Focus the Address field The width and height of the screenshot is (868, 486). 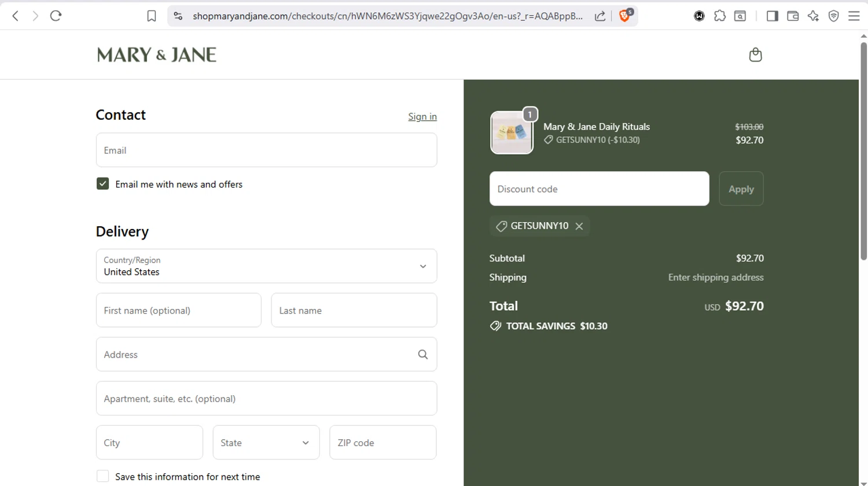(x=266, y=354)
